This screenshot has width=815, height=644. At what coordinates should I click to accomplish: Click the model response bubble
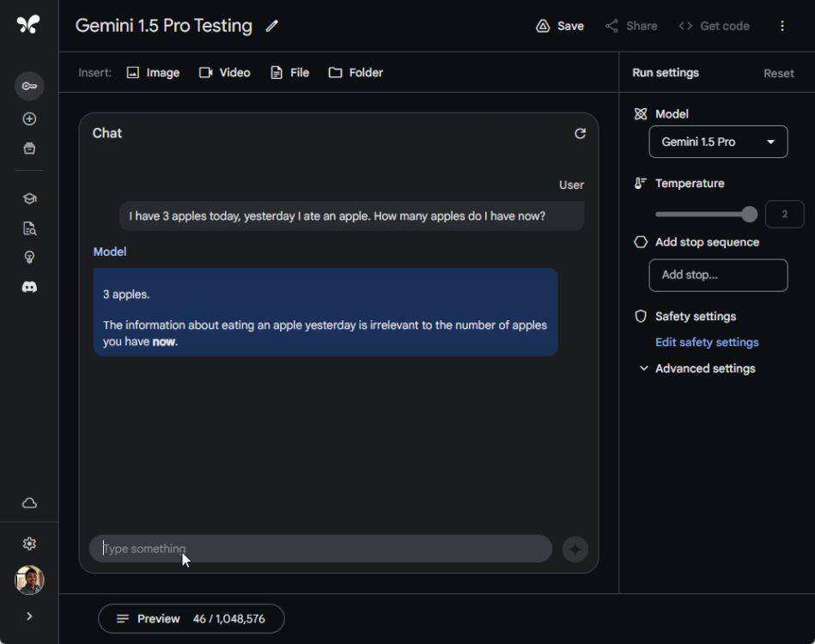pyautogui.click(x=325, y=312)
